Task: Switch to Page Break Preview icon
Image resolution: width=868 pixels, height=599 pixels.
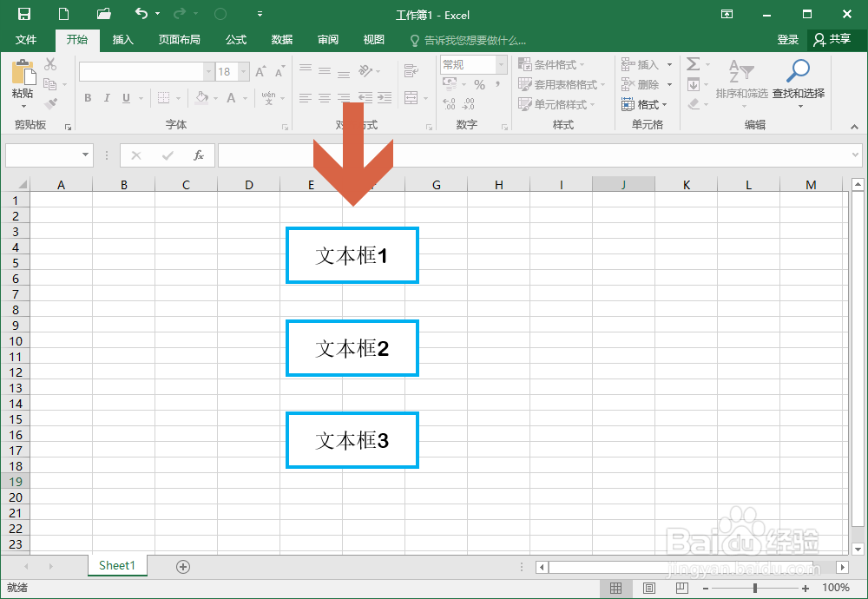Action: click(x=682, y=588)
